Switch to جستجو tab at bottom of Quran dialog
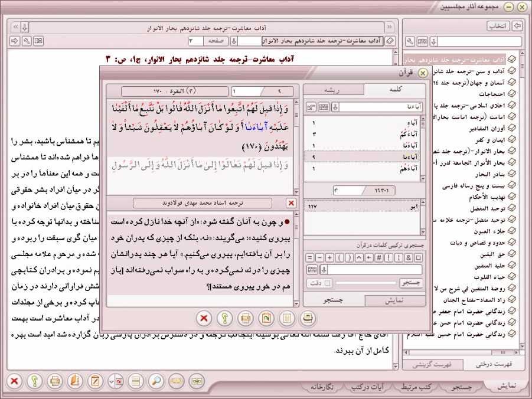532x399 pixels. (334, 300)
